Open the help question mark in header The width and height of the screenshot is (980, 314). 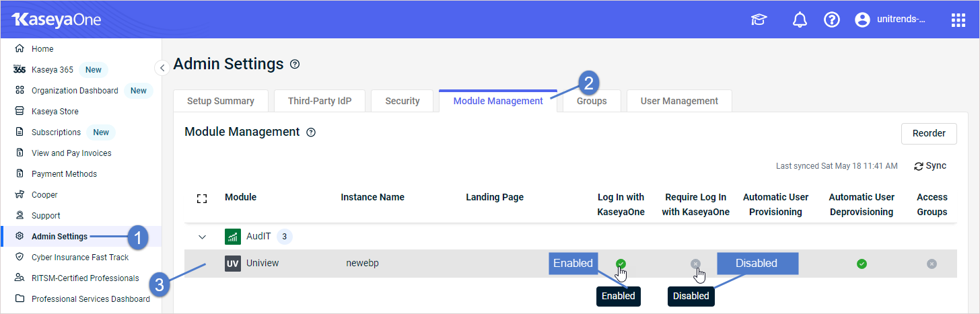pyautogui.click(x=832, y=20)
